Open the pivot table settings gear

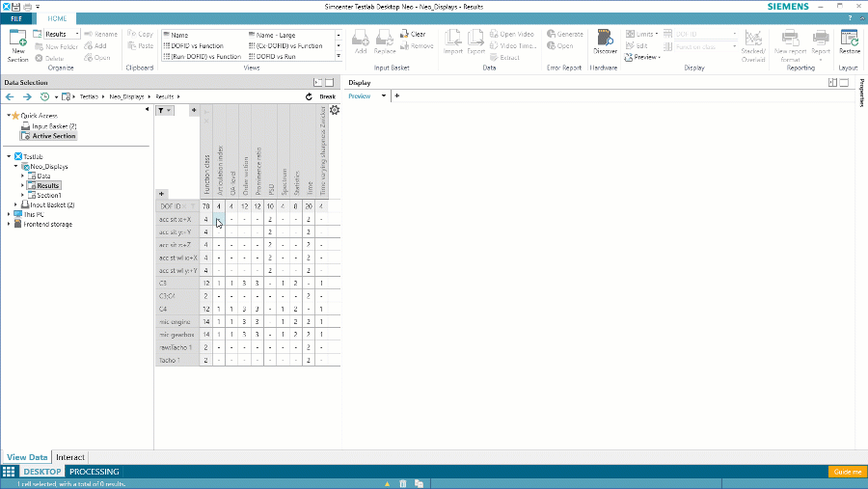pyautogui.click(x=335, y=111)
